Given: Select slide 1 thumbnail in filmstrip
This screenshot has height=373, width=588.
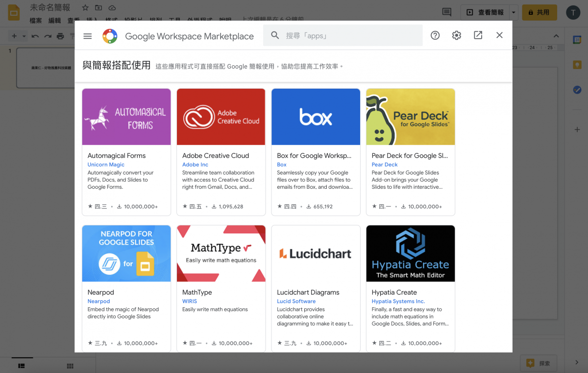Looking at the screenshot, I should 46,68.
